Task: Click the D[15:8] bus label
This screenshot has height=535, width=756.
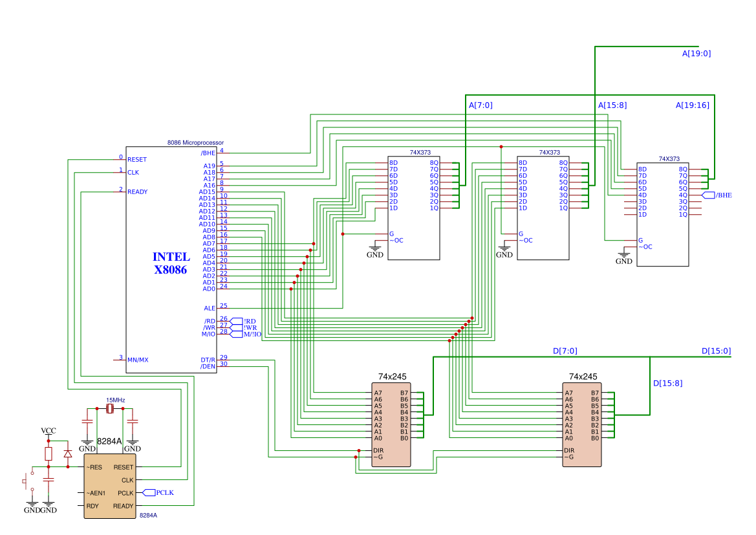Action: [668, 384]
